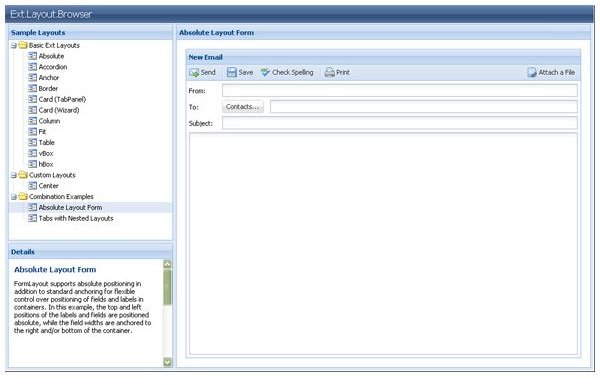Click the Save floppy disk icon
Screen dimensions: 600x385
click(x=232, y=72)
